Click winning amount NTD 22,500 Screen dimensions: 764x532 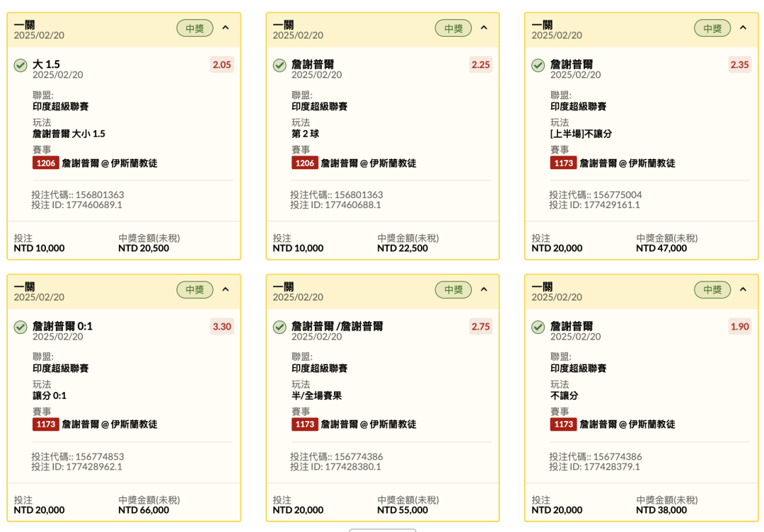tap(403, 248)
